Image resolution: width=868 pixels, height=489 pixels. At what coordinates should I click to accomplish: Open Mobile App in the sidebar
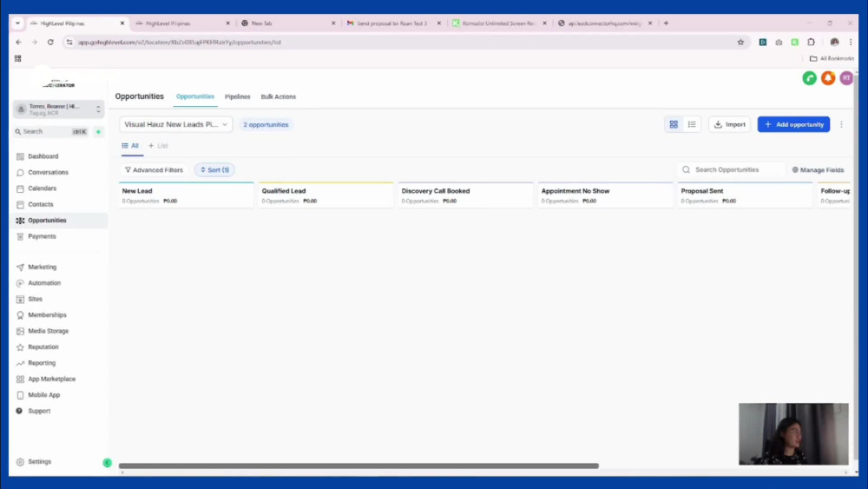coord(43,395)
